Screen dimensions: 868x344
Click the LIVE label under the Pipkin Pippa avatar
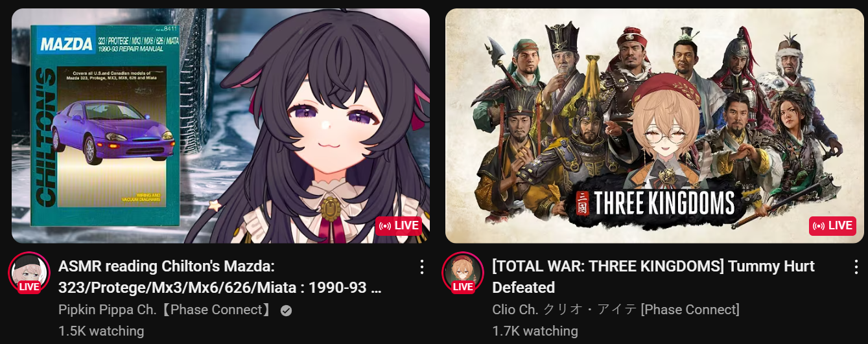pyautogui.click(x=29, y=286)
